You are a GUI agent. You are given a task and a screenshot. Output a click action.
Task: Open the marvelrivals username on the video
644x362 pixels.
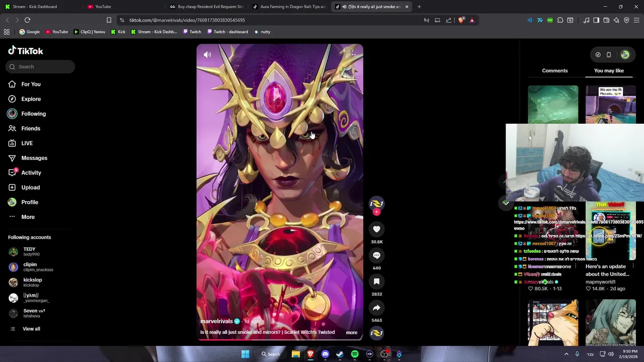point(216,321)
